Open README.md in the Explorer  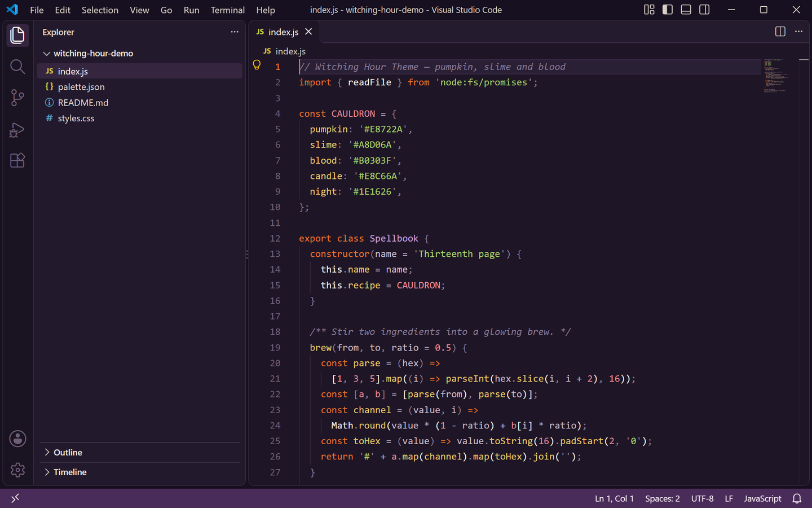click(140, 103)
